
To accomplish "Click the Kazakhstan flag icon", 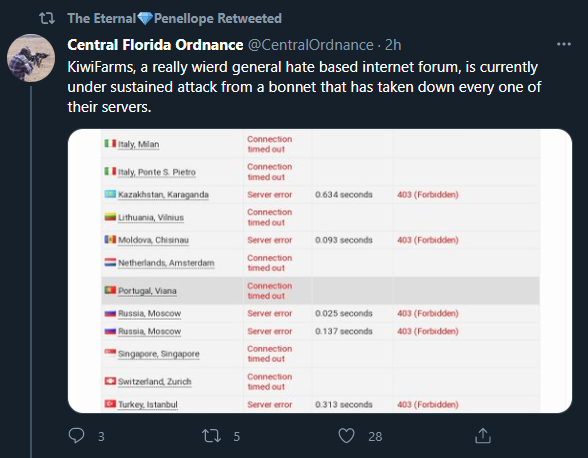I will click(x=110, y=194).
